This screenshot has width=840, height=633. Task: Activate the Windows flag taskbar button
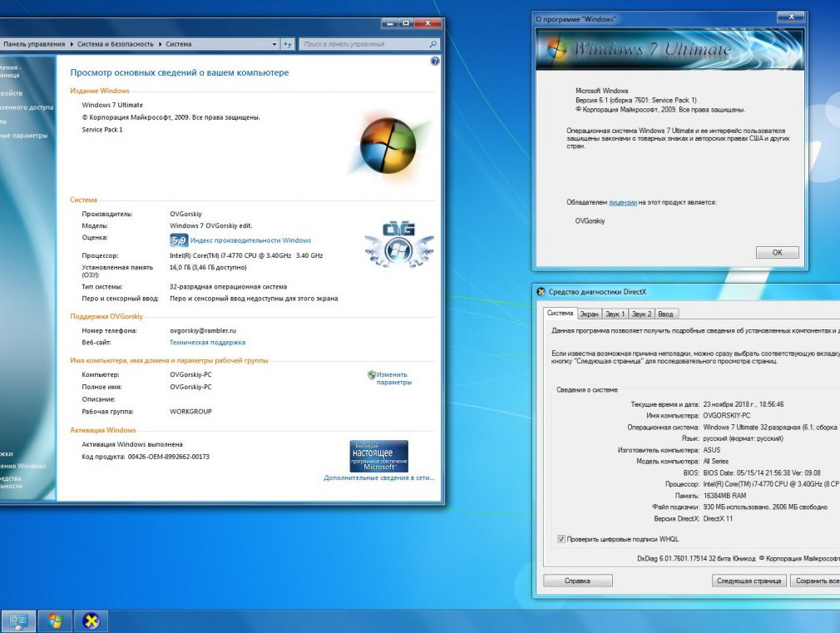pyautogui.click(x=55, y=621)
